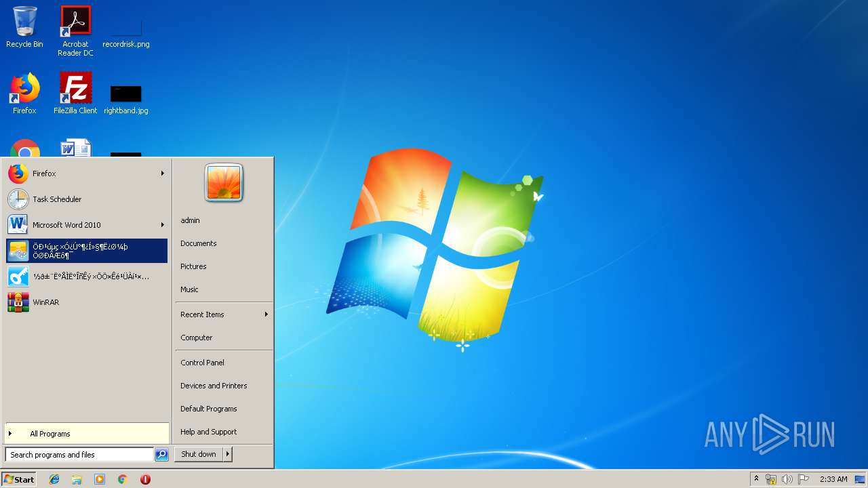Open the Shut down options arrow

(x=228, y=454)
